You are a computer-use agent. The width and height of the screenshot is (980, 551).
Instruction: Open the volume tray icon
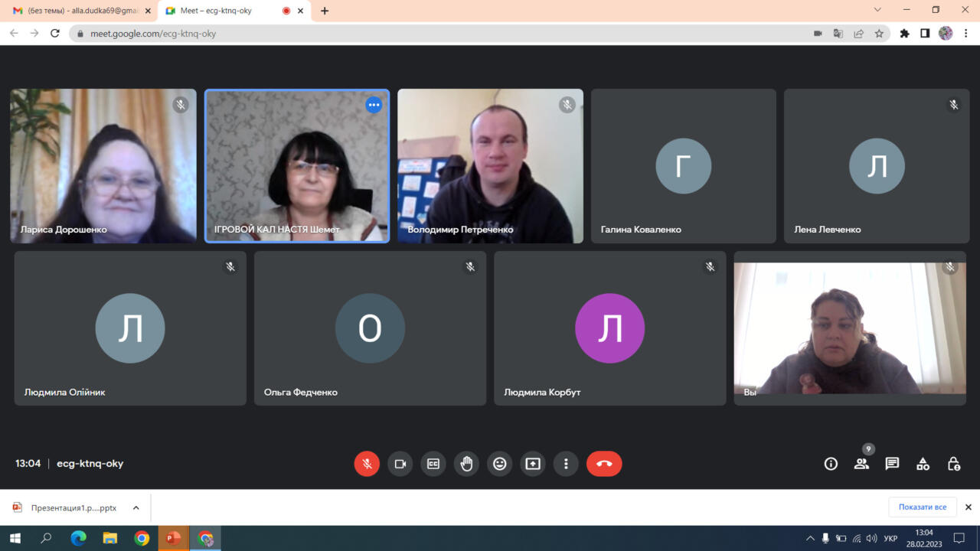pyautogui.click(x=872, y=538)
